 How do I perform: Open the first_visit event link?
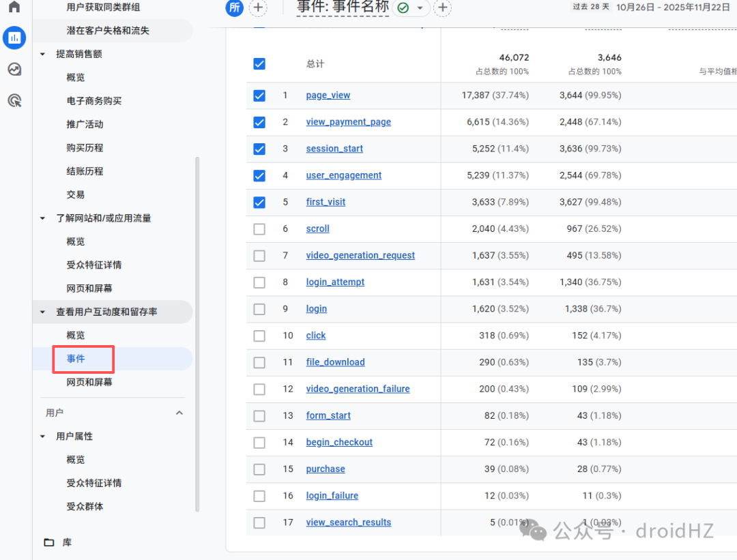click(326, 202)
